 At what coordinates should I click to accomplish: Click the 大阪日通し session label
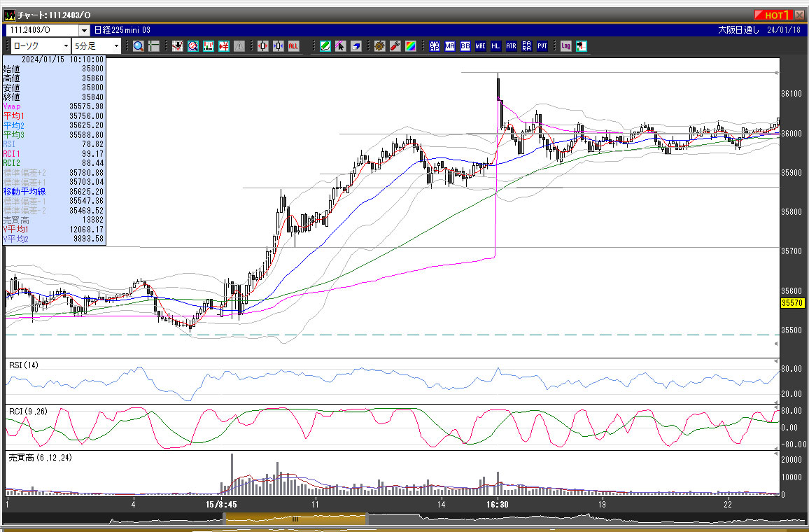pos(739,30)
